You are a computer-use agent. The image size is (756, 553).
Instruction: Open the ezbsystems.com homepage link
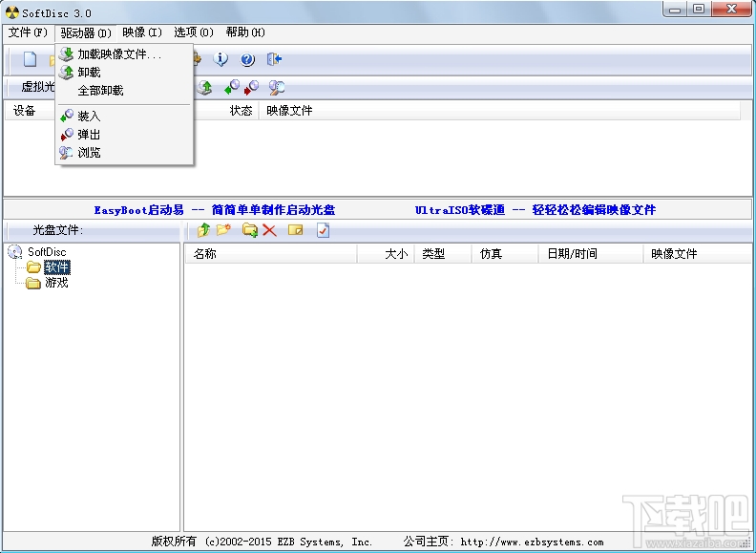point(532,542)
